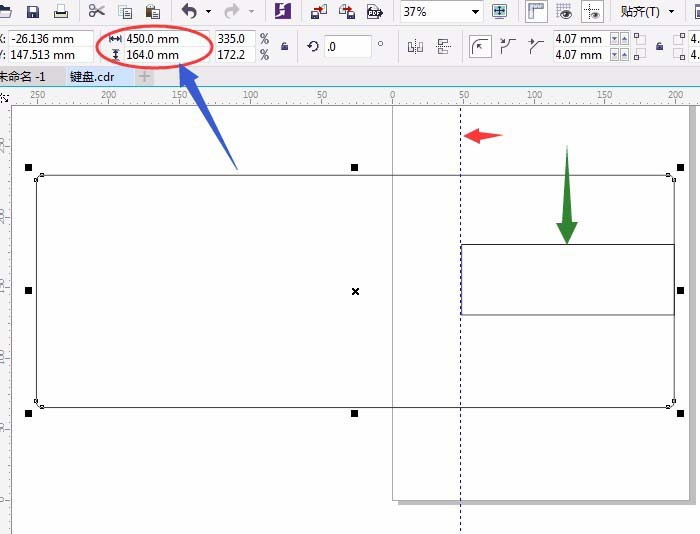Image resolution: width=700 pixels, height=534 pixels.
Task: Increase the lower 4.07 mm corner radius
Action: 625,55
